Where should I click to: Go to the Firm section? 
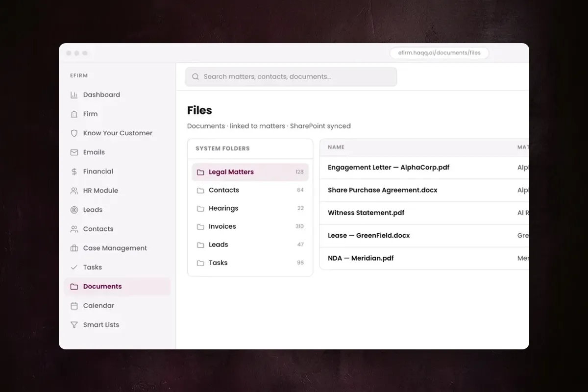pyautogui.click(x=117, y=114)
